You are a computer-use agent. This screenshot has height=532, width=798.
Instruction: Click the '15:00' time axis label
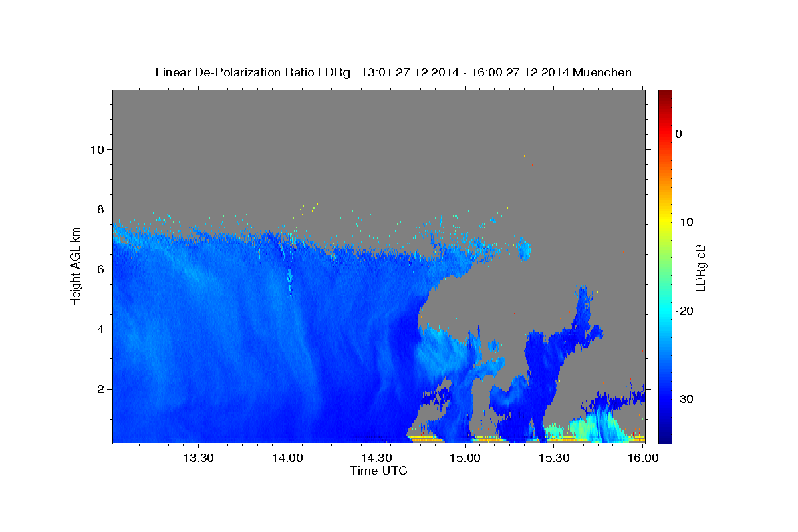click(x=465, y=458)
